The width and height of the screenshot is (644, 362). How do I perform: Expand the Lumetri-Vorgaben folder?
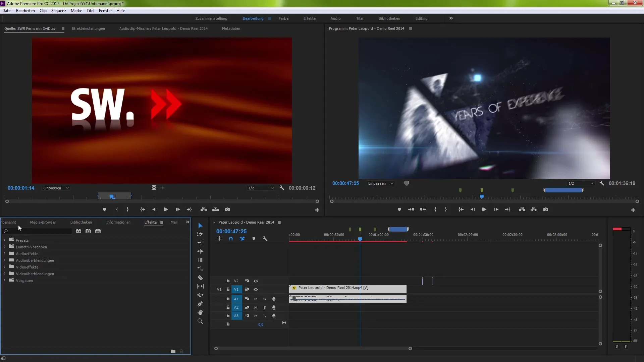(x=4, y=247)
